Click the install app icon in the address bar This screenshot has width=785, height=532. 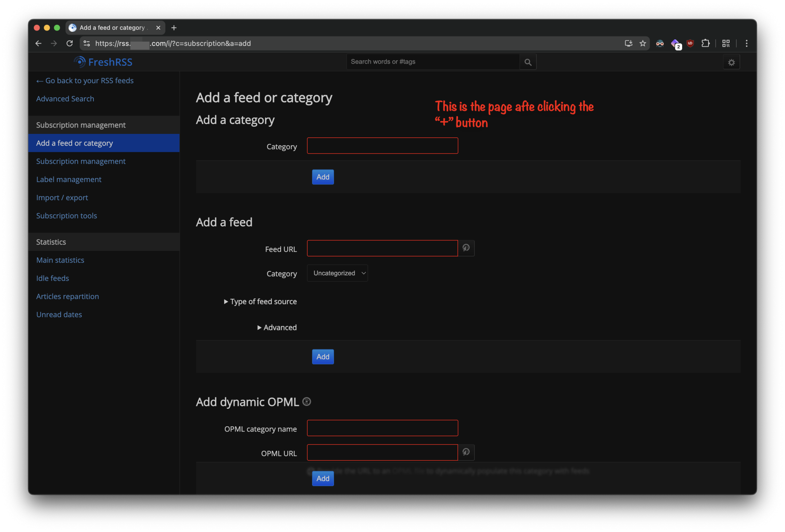click(x=628, y=44)
